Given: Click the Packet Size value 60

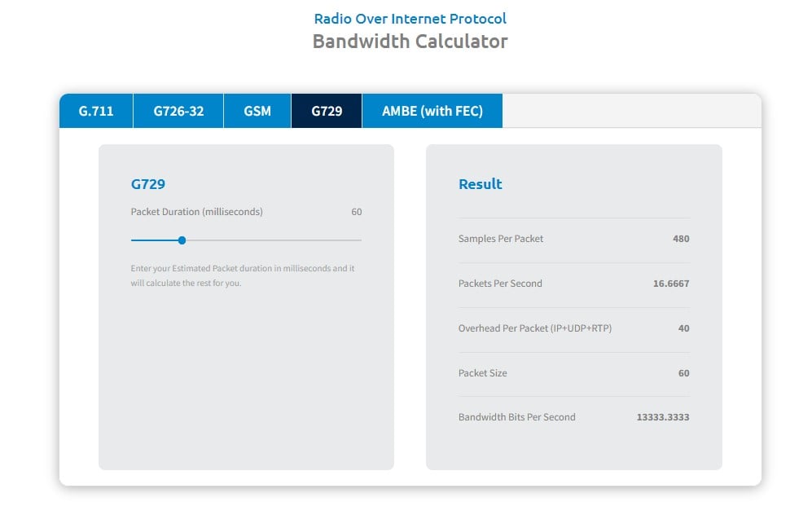Looking at the screenshot, I should pos(683,373).
